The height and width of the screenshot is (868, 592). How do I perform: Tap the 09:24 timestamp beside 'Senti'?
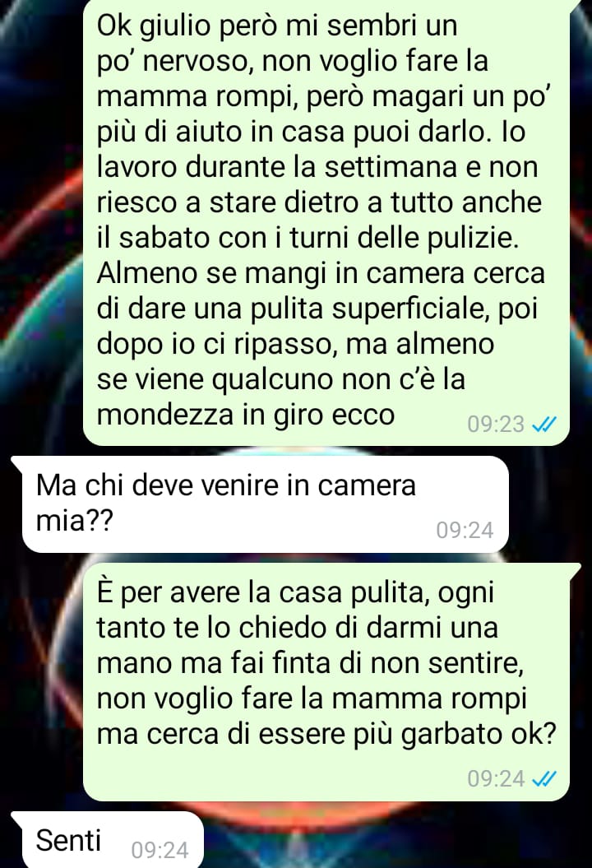click(x=160, y=850)
